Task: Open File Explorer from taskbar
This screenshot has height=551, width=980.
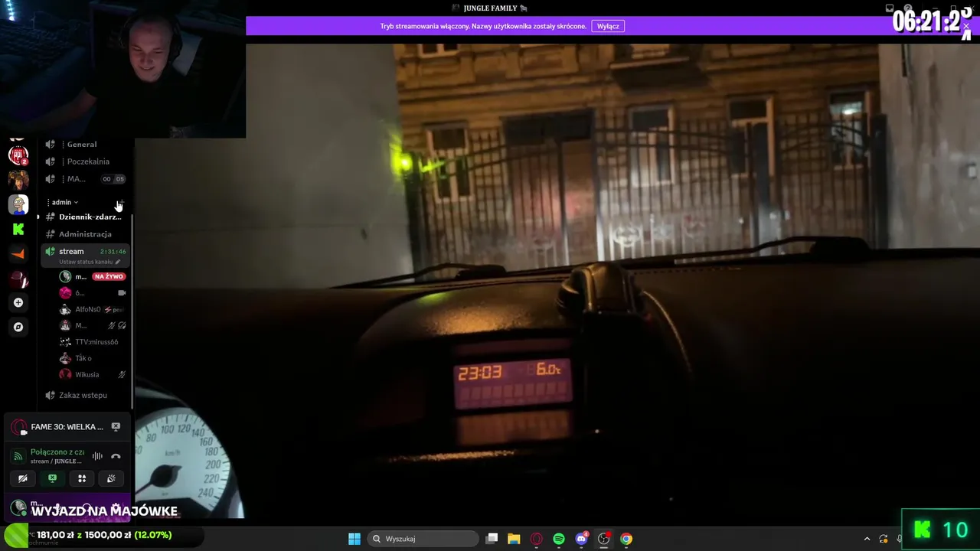Action: pyautogui.click(x=514, y=539)
